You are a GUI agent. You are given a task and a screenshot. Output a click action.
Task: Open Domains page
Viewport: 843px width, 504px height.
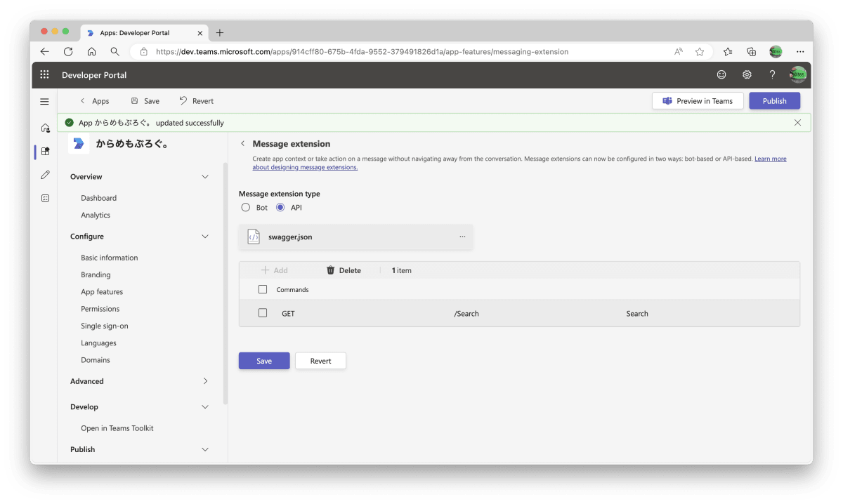[96, 360]
